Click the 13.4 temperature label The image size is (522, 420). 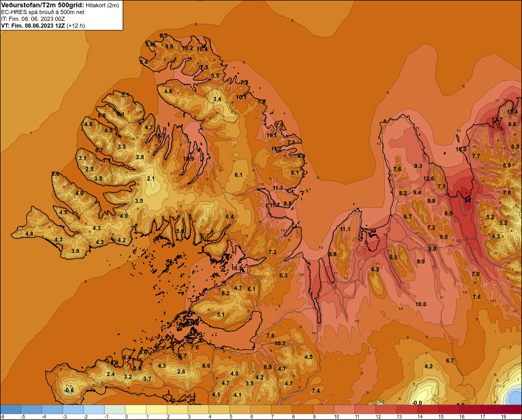(512, 112)
